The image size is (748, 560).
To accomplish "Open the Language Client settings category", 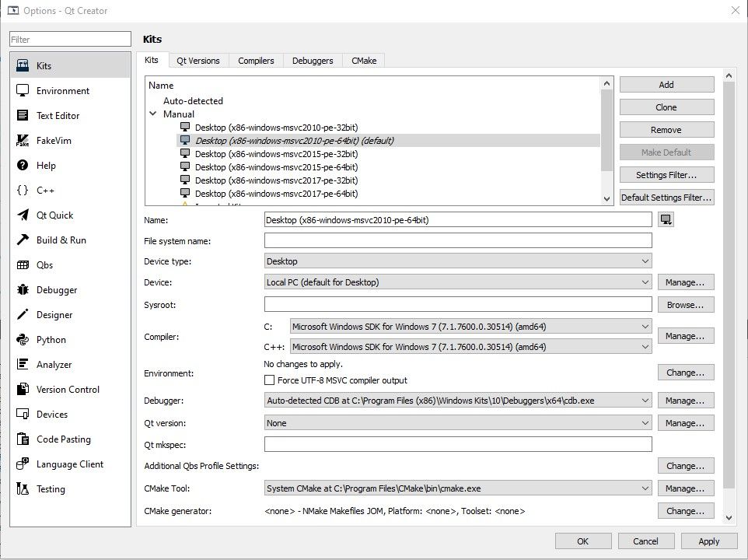I will click(x=70, y=464).
